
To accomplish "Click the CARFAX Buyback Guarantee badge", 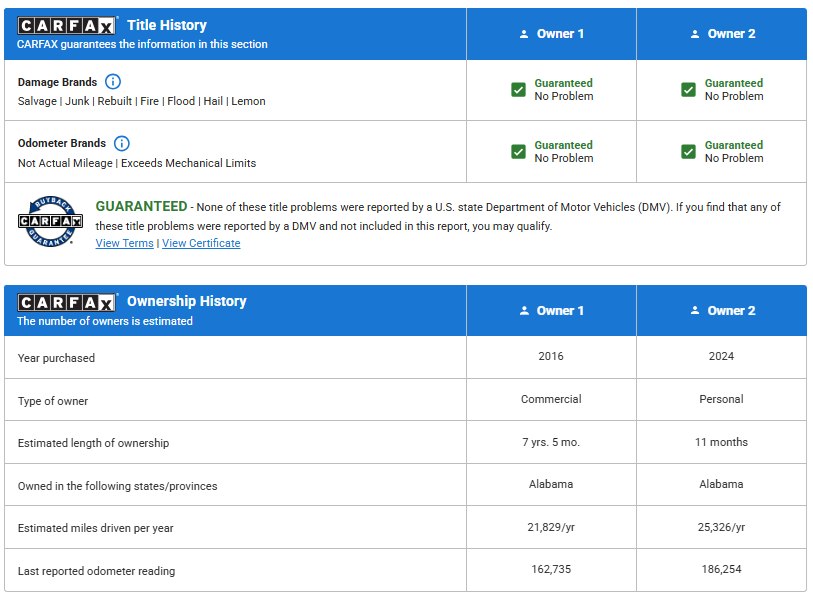I will tap(50, 221).
